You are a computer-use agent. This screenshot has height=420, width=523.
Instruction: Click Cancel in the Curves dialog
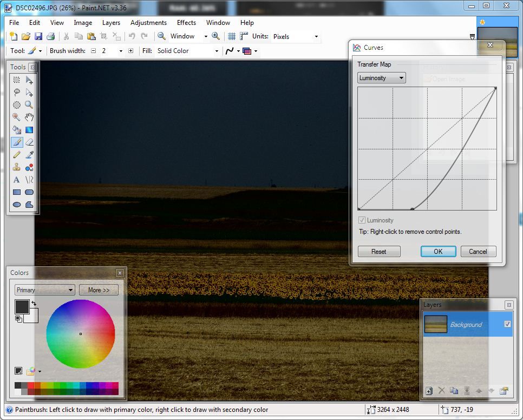(x=478, y=251)
